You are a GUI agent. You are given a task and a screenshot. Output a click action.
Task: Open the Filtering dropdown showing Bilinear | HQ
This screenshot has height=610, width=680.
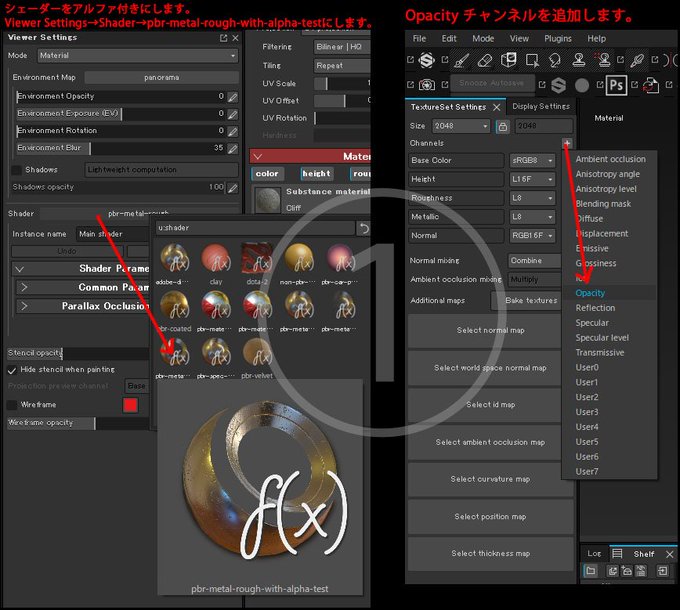coord(342,47)
